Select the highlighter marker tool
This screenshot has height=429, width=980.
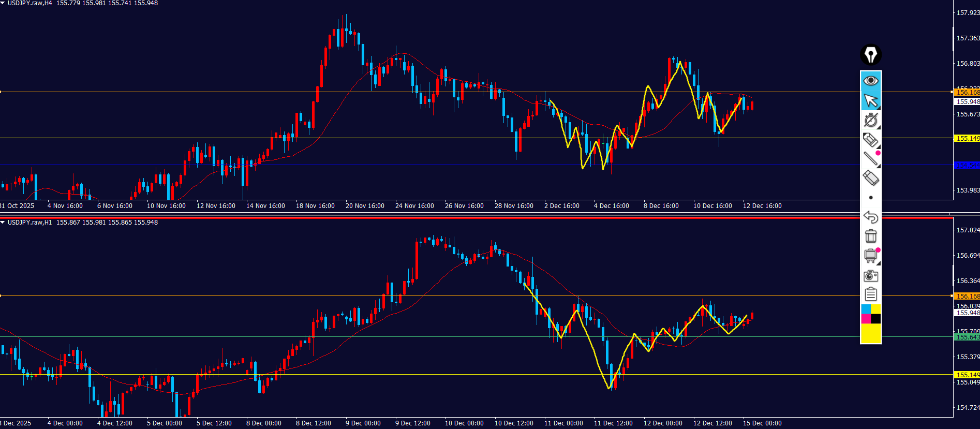[x=871, y=140]
